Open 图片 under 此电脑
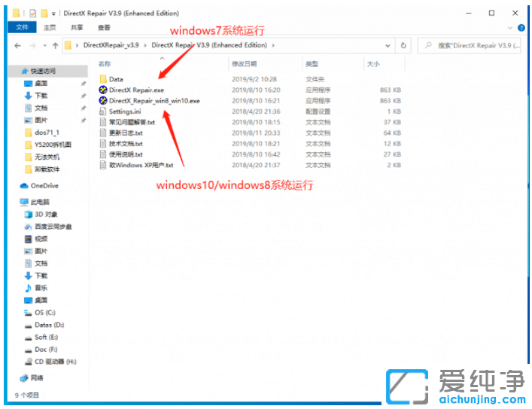The width and height of the screenshot is (532, 409). 41,251
